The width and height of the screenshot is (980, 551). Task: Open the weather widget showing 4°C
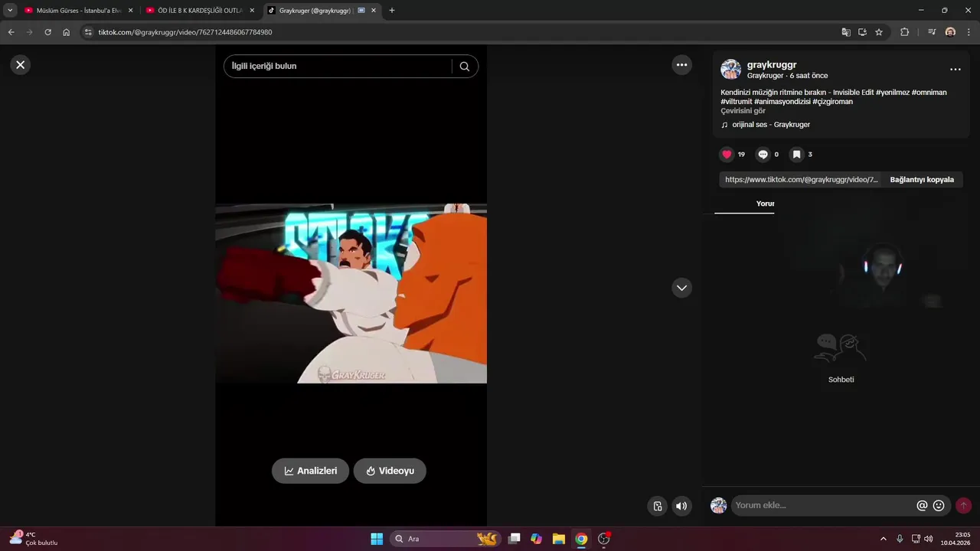coord(34,539)
